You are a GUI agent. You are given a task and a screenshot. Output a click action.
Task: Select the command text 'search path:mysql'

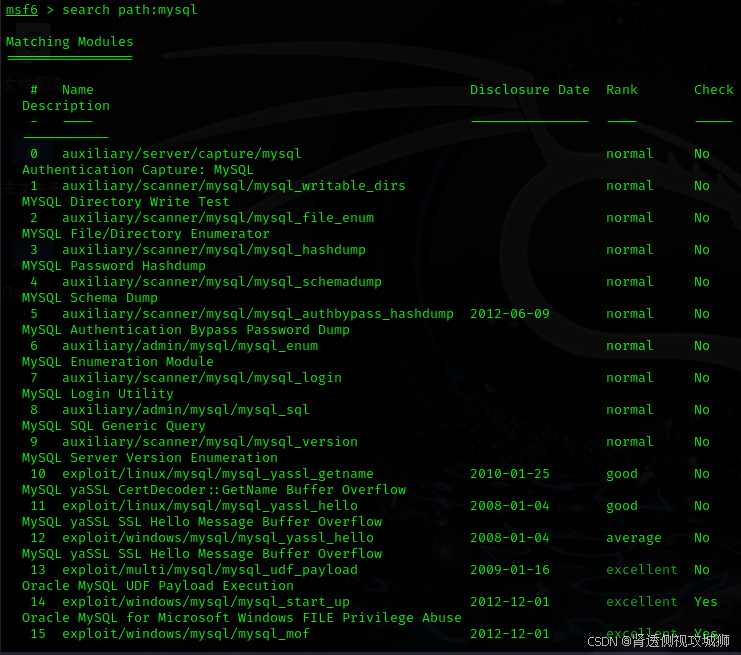pos(129,10)
